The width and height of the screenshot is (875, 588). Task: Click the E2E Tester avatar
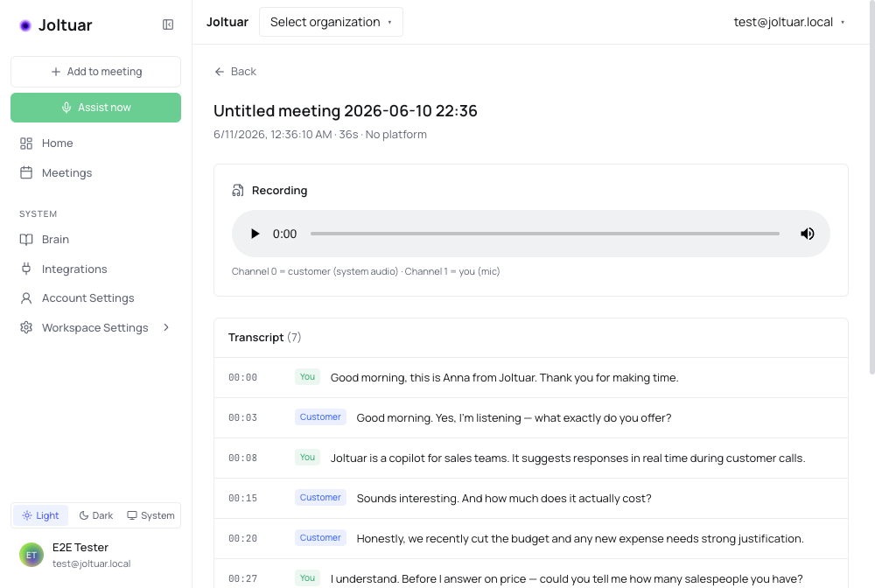coord(31,555)
